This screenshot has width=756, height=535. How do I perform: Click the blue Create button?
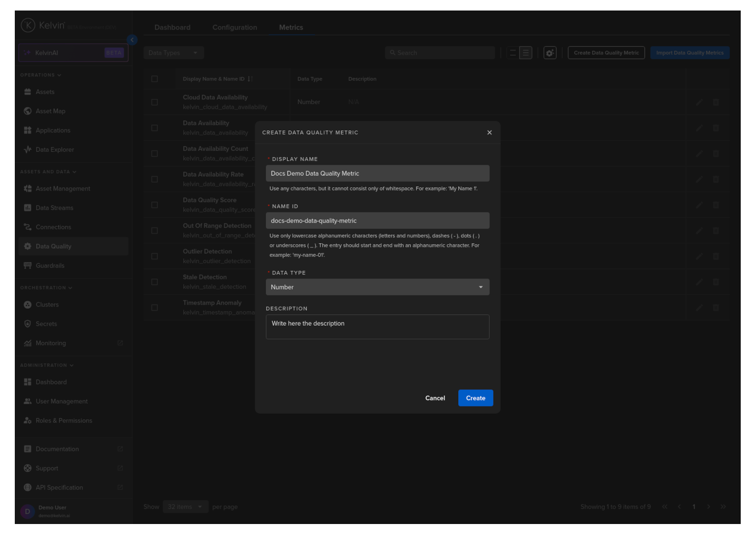(x=475, y=398)
